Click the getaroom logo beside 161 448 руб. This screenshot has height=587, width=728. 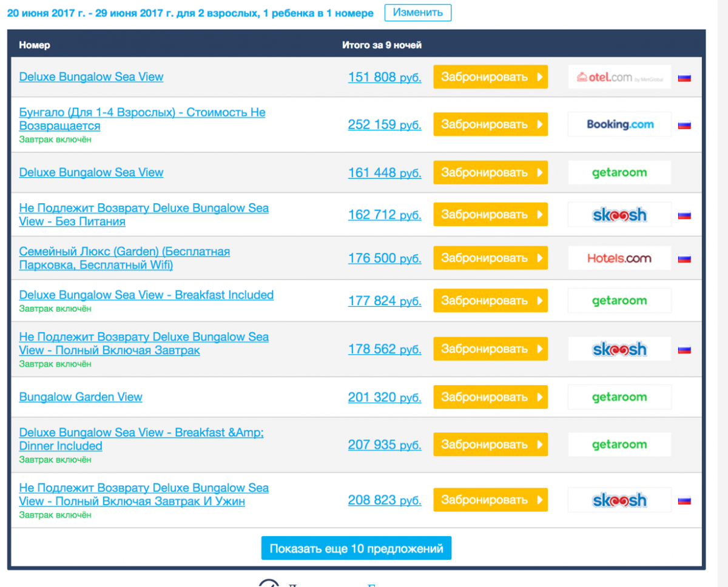619,173
